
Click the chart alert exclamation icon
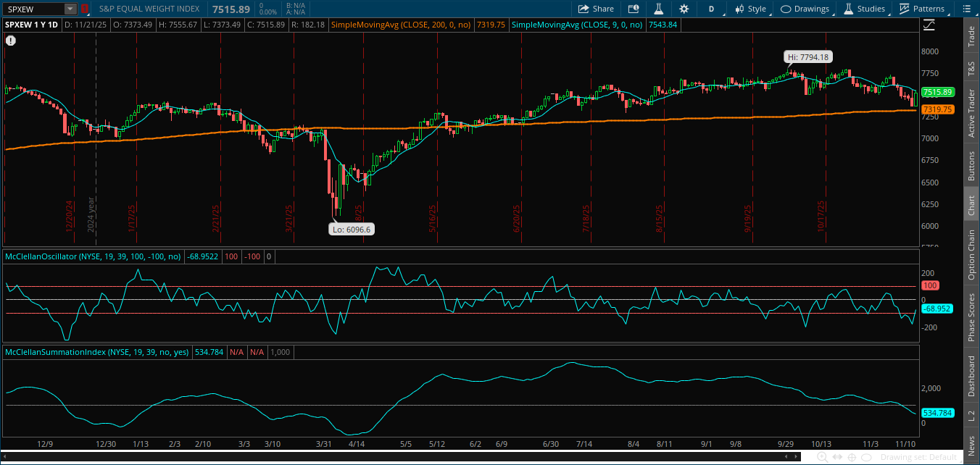pos(10,41)
